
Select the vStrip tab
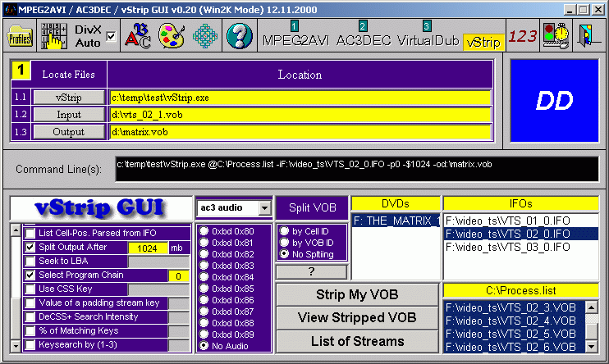(483, 42)
